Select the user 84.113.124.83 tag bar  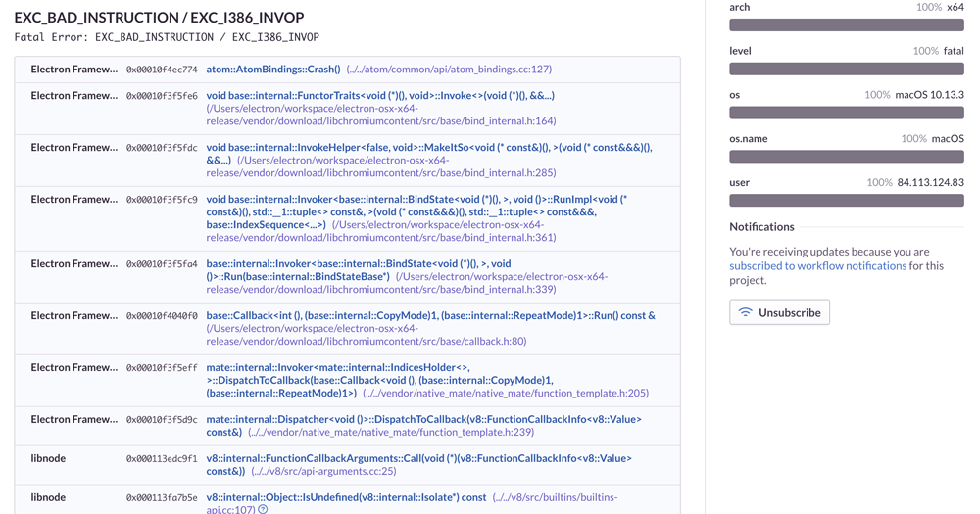click(x=847, y=200)
